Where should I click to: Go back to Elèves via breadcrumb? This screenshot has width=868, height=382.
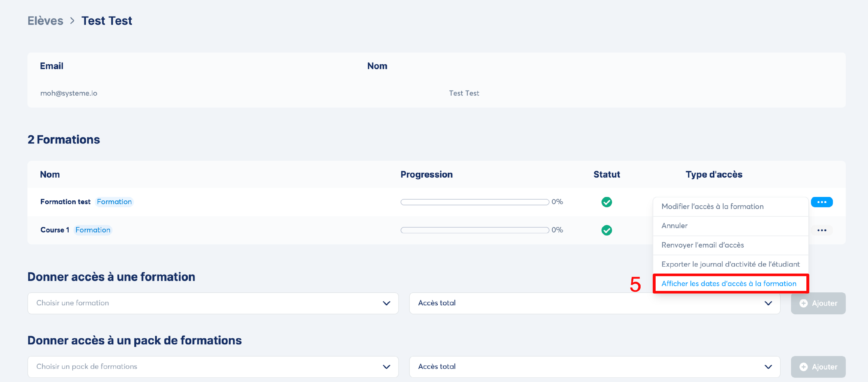(45, 21)
